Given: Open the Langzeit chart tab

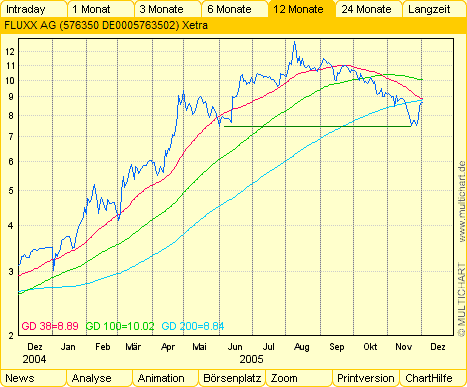Looking at the screenshot, I should tap(434, 9).
